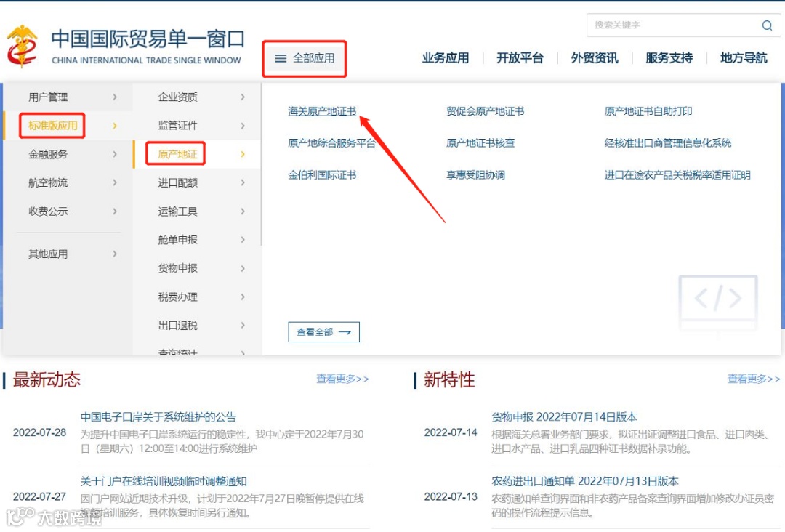Click the search magnifier icon

tap(767, 25)
